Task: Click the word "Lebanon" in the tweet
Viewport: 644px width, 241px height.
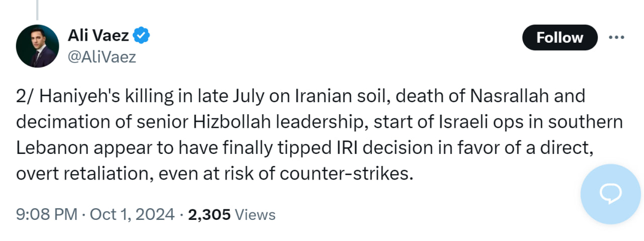Action: (x=50, y=148)
